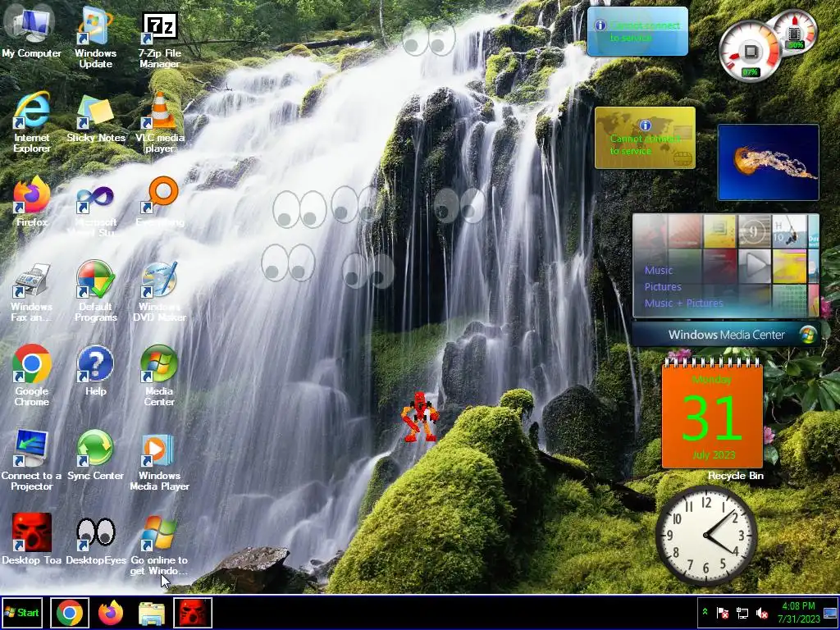Screen dimensions: 840x630
Task: Click the jellyfish slideshow gadget
Action: (768, 162)
